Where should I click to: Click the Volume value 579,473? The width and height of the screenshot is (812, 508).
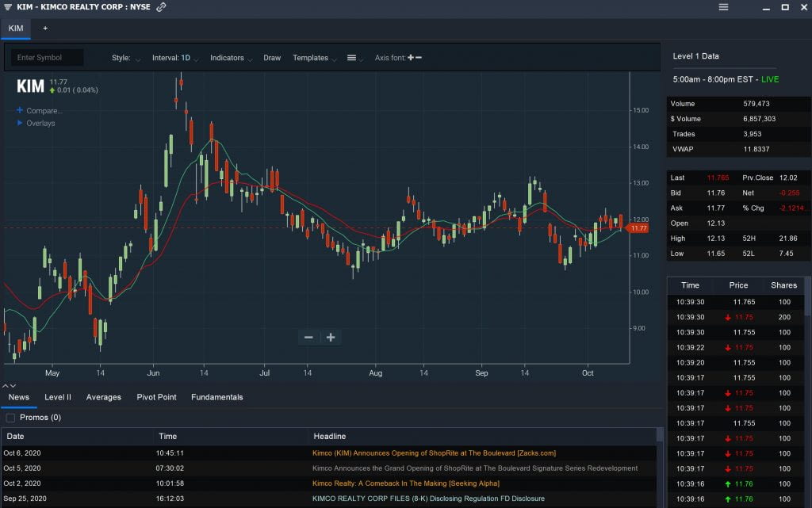pos(756,104)
